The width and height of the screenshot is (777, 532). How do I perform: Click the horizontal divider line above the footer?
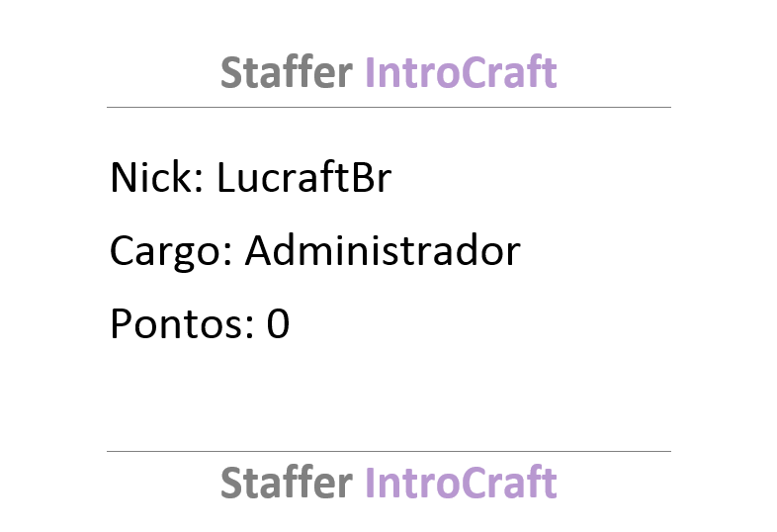coord(388,451)
